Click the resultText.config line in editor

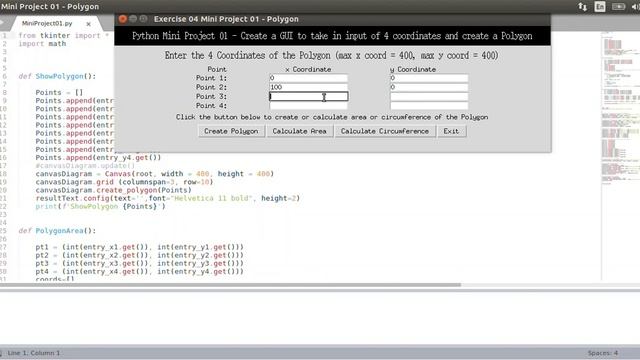[x=167, y=198]
